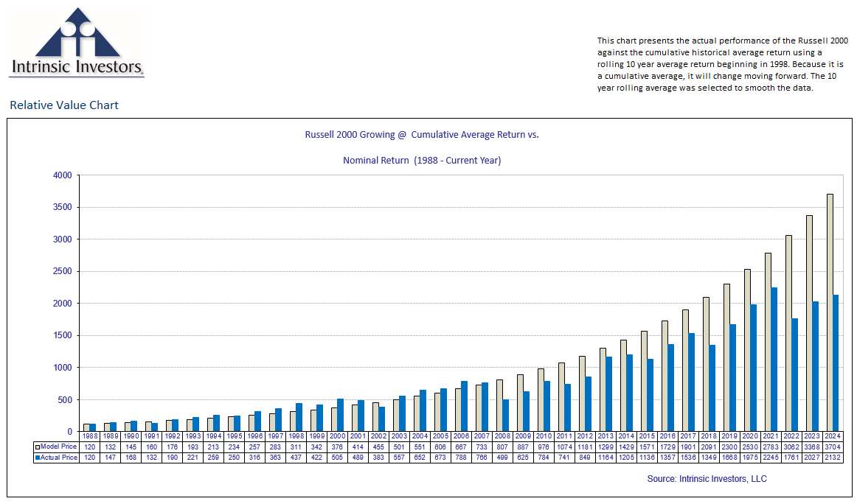Viewport: 857px width, 504px height.
Task: Click the 3500 y-axis label
Action: 62,208
